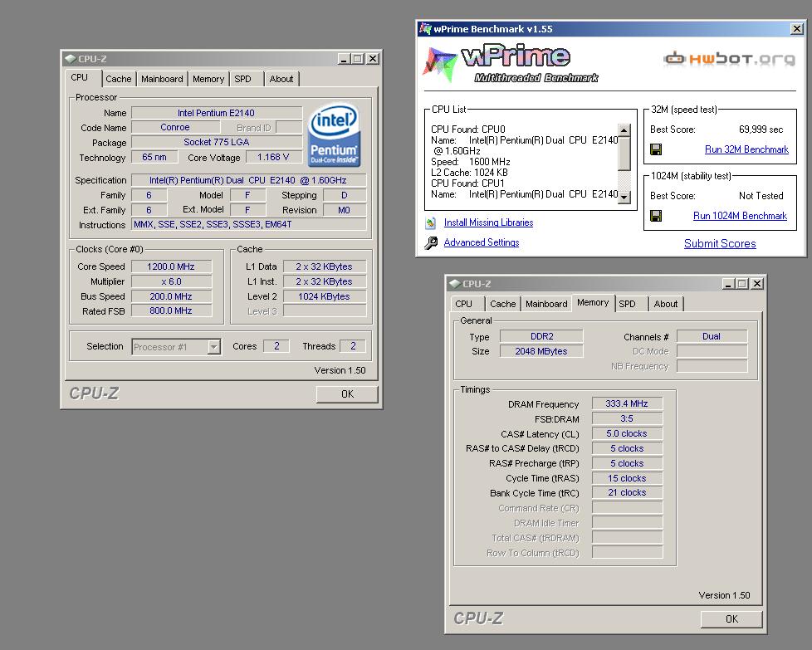Click Run 32M Benchmark link

[x=746, y=149]
